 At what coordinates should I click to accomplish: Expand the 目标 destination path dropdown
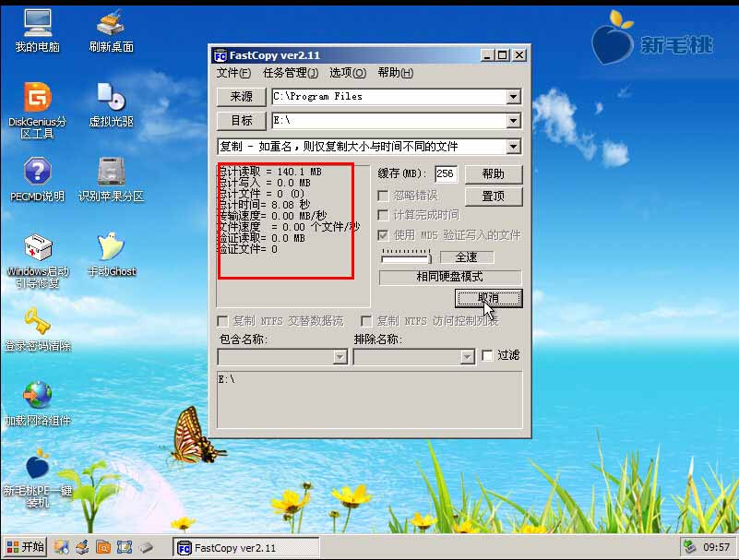point(513,121)
